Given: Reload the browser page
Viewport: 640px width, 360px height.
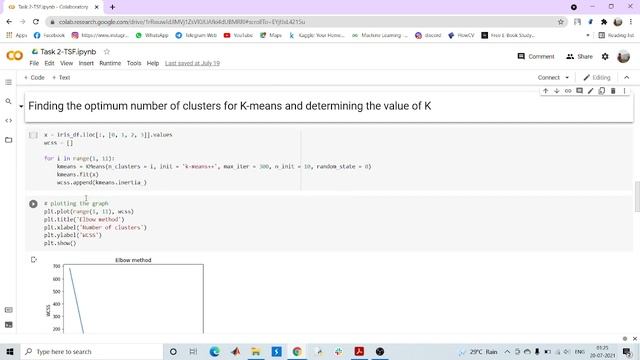Looking at the screenshot, I should click(36, 22).
